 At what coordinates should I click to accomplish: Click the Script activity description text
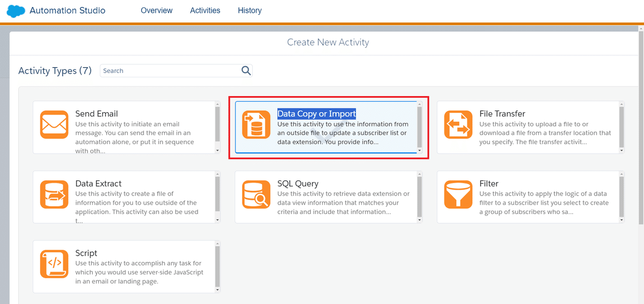coord(140,272)
